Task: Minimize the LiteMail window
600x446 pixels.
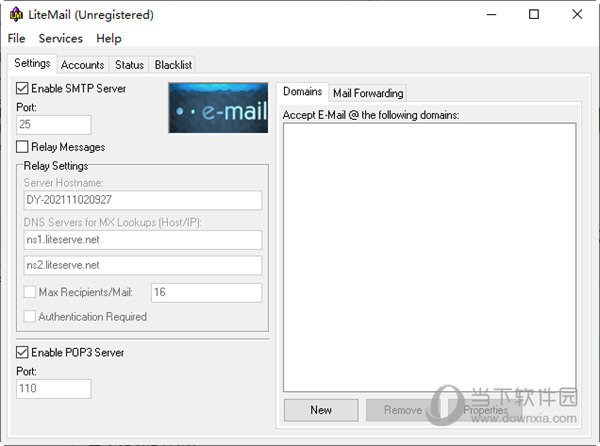Action: 491,15
